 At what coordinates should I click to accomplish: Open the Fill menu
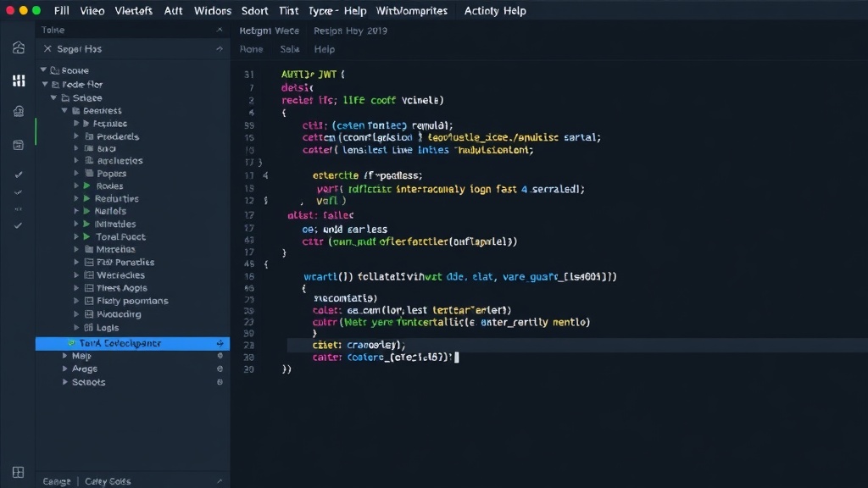[61, 10]
